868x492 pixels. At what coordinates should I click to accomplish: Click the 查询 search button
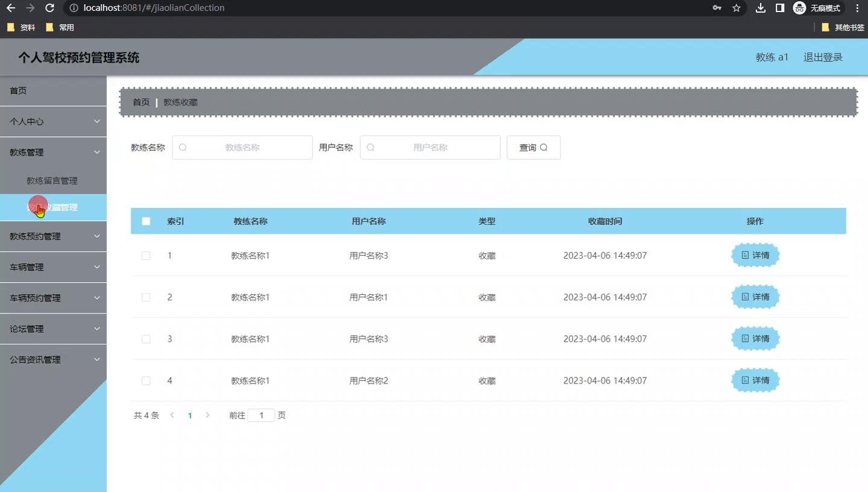(x=533, y=147)
